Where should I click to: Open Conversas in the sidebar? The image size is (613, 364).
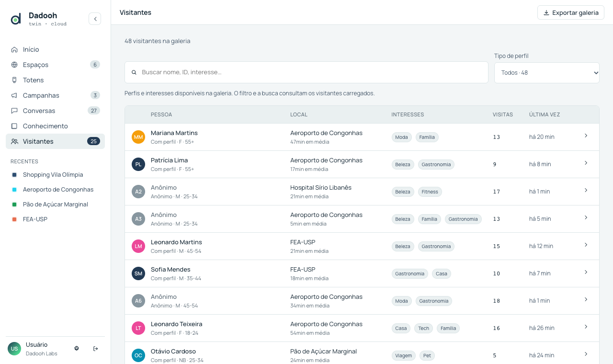pos(55,111)
